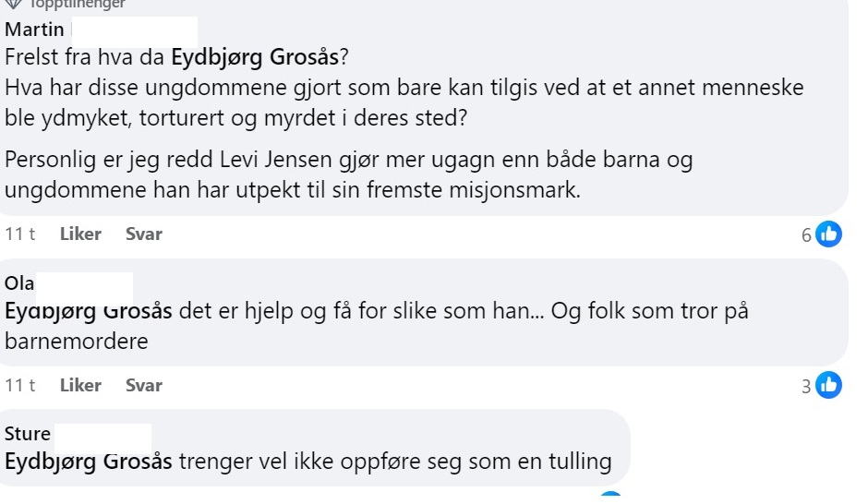Click the Eydbjørg Grosås mention in Ola's comment
Screen dimensions: 868x504
point(89,311)
